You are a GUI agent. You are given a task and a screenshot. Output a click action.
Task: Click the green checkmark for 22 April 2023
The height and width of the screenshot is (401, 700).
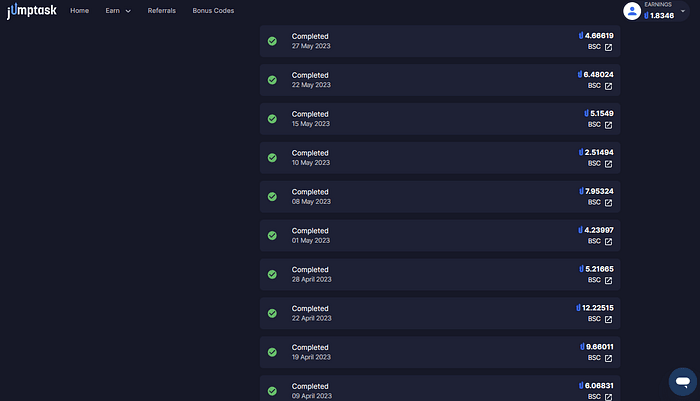click(272, 313)
